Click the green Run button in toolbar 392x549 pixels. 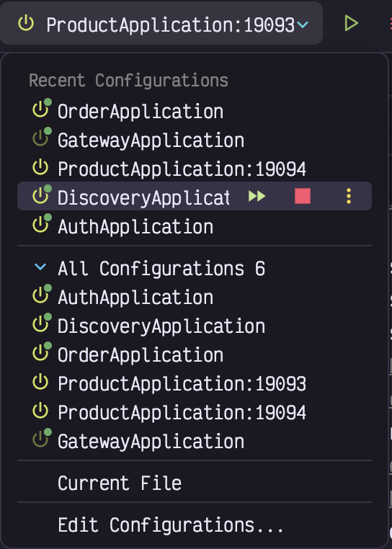(x=351, y=24)
